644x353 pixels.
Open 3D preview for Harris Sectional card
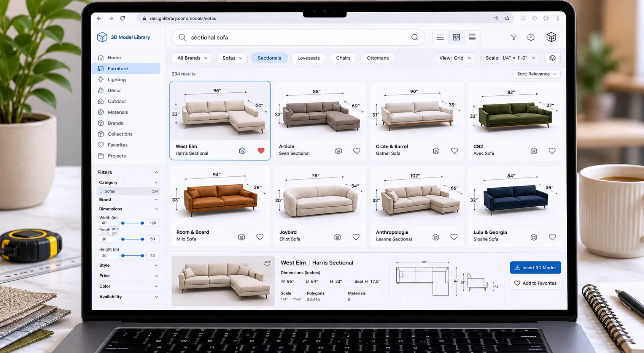click(x=242, y=151)
